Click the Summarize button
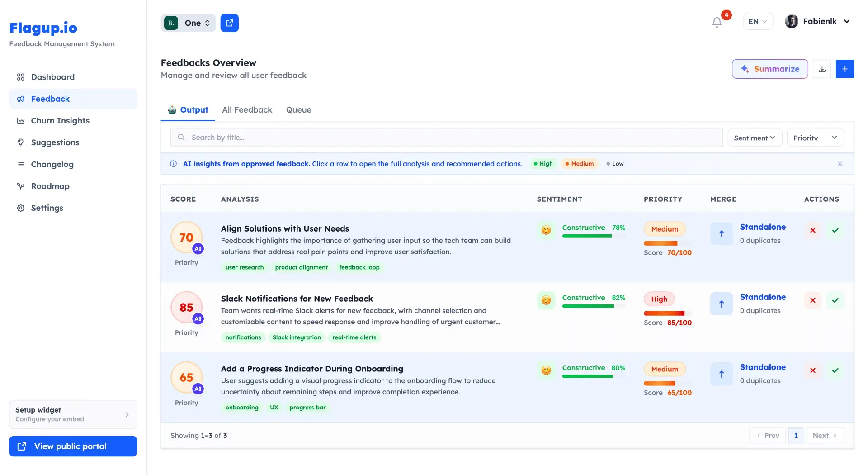 (770, 69)
